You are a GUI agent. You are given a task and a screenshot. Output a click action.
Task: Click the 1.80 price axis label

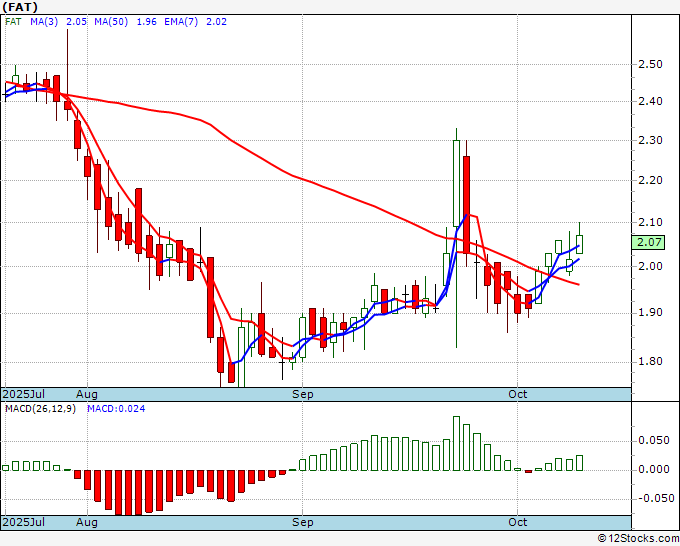650,361
